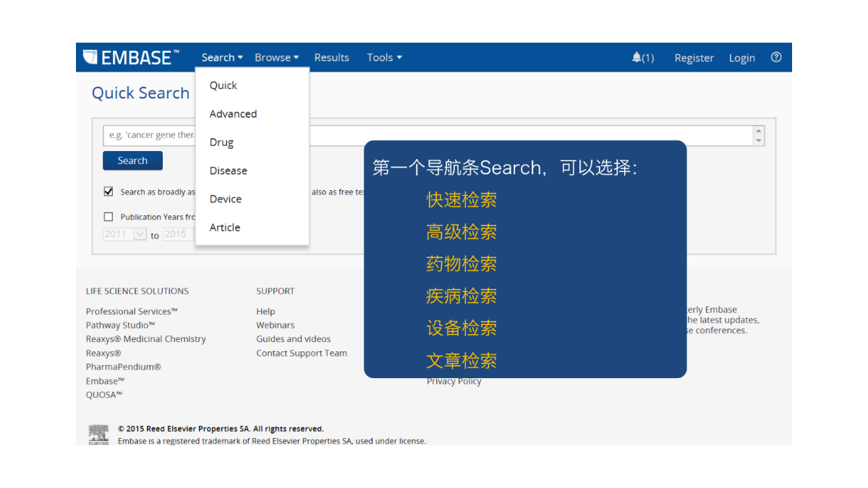Expand the Browse dropdown menu
This screenshot has height=488, width=868.
(x=277, y=58)
